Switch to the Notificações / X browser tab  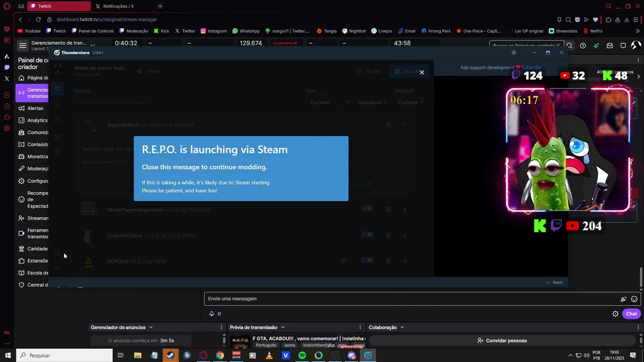coord(118,6)
